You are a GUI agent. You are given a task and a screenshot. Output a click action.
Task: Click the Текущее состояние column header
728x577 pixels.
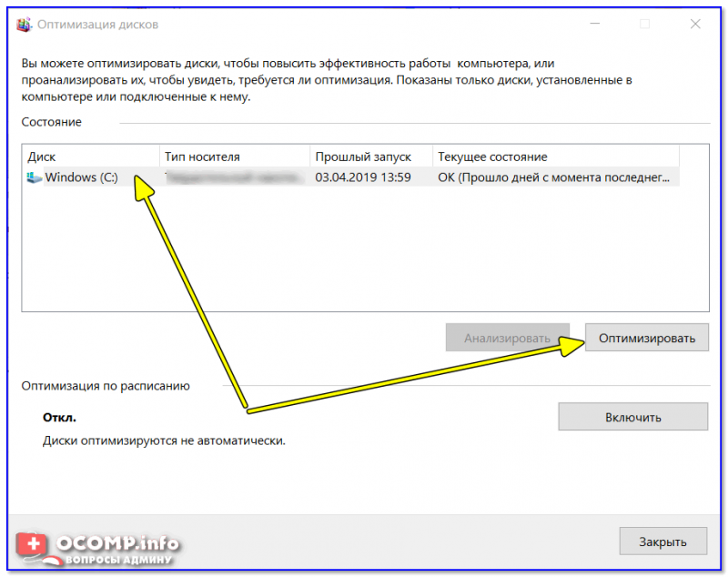point(556,157)
